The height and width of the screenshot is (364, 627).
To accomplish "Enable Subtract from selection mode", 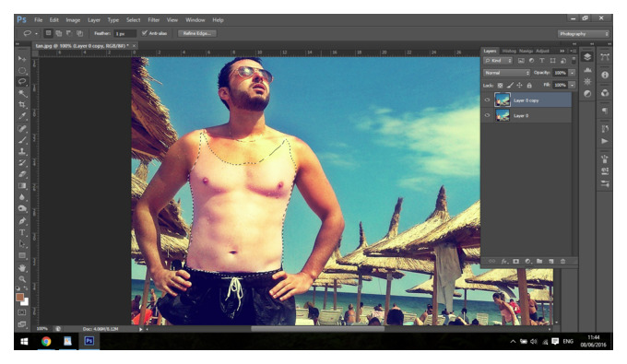I will point(69,33).
